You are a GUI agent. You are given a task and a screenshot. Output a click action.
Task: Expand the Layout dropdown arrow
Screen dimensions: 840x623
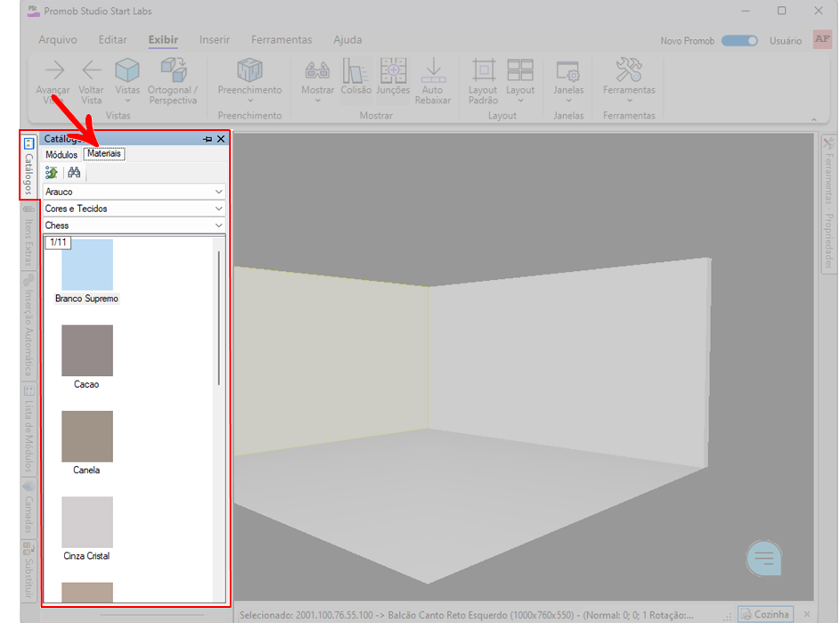pyautogui.click(x=520, y=101)
